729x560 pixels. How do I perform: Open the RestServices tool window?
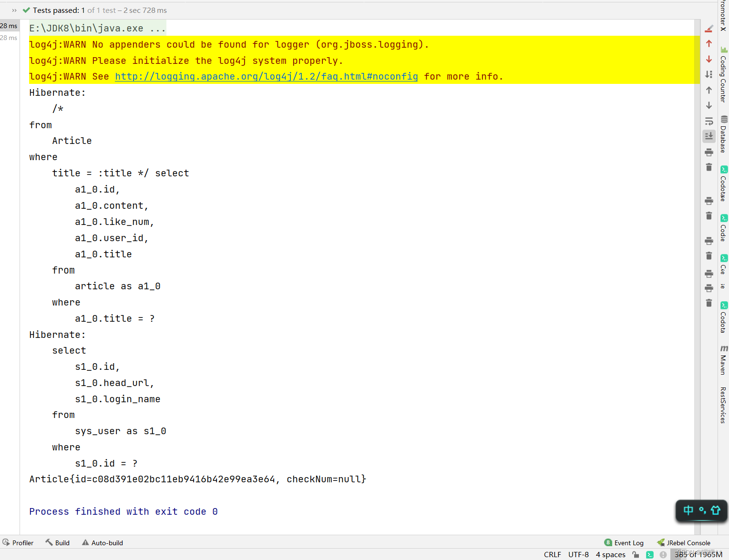tap(723, 405)
